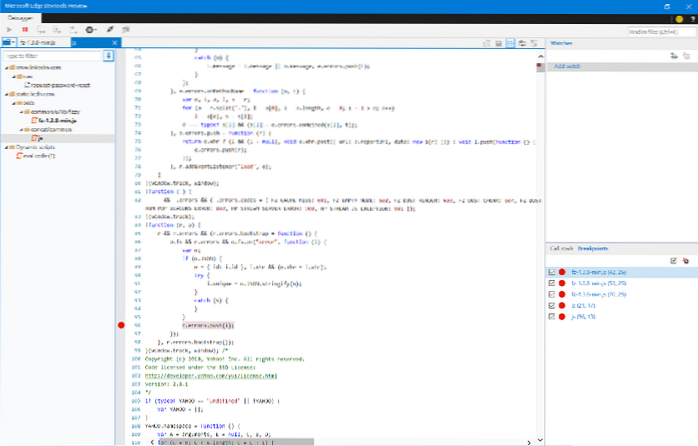Click the red breakpoint dot in the code gutter

coord(122,325)
